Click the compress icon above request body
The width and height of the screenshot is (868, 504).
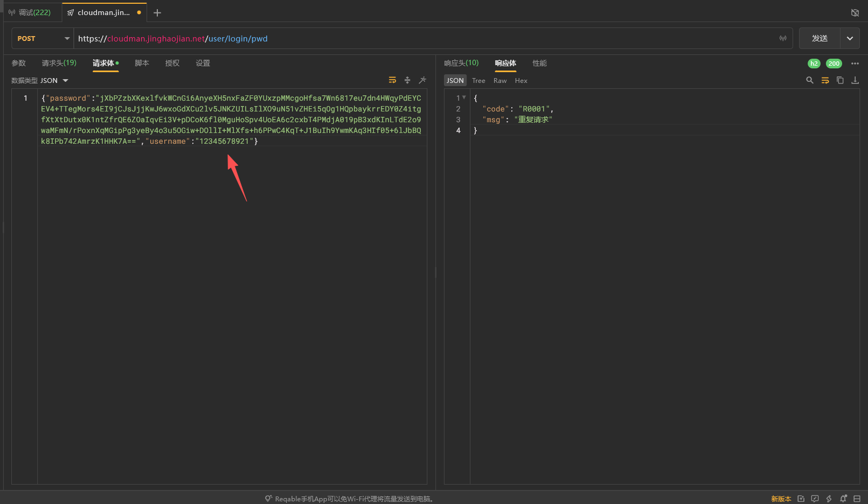407,80
